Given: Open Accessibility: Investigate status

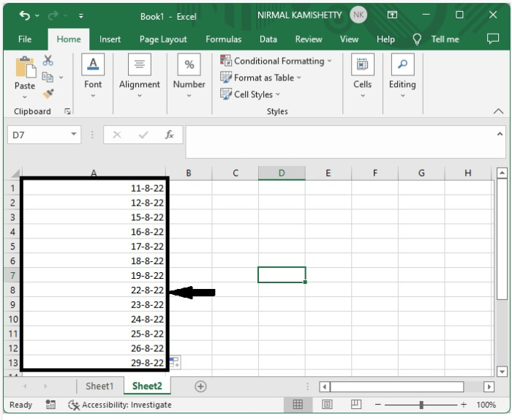Looking at the screenshot, I should pyautogui.click(x=119, y=405).
